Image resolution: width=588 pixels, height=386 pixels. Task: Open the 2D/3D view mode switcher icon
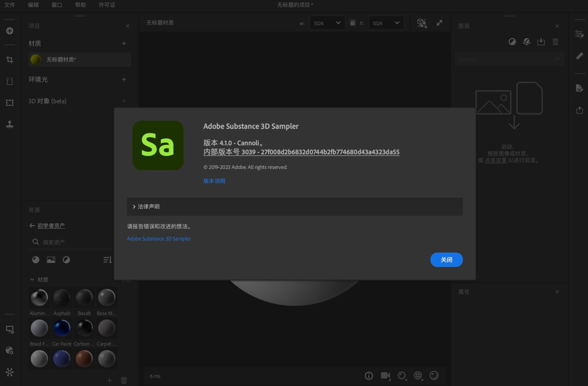click(x=422, y=23)
